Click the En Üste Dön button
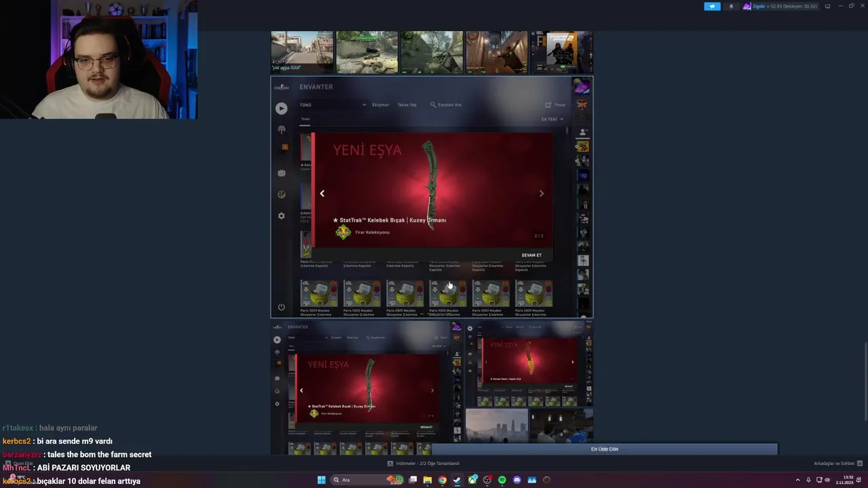Image resolution: width=868 pixels, height=488 pixels. pyautogui.click(x=604, y=449)
